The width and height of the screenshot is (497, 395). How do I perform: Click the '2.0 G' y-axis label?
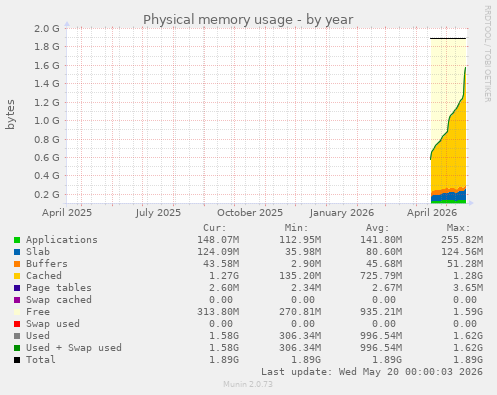click(47, 28)
